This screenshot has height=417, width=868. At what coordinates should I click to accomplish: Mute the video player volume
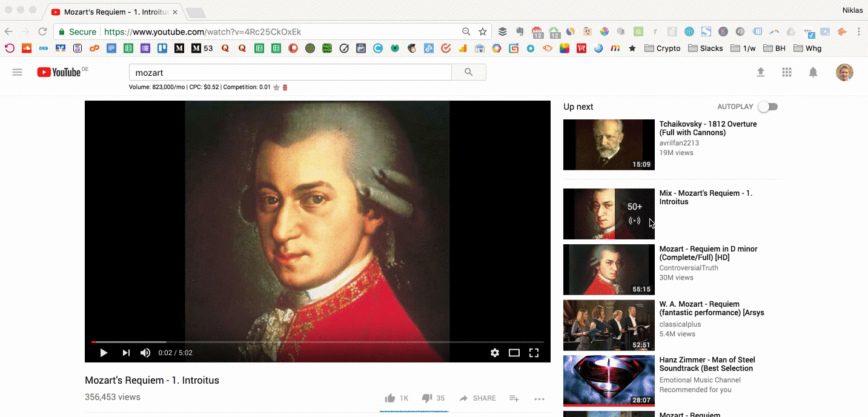pos(145,353)
